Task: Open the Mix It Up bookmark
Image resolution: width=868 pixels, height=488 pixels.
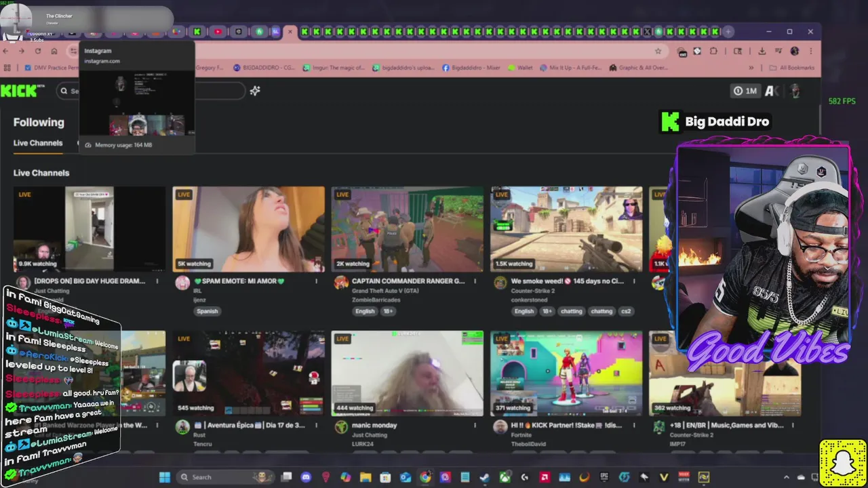Action: pyautogui.click(x=570, y=68)
